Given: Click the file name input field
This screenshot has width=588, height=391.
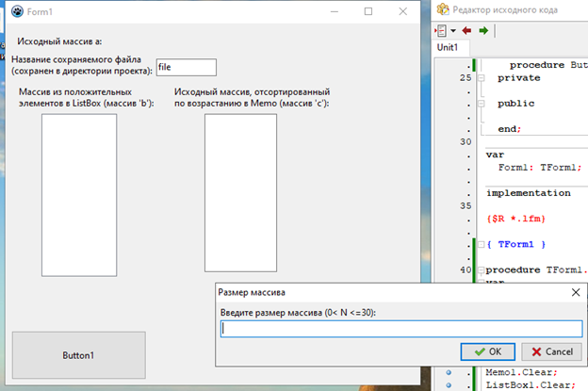Looking at the screenshot, I should tap(187, 67).
